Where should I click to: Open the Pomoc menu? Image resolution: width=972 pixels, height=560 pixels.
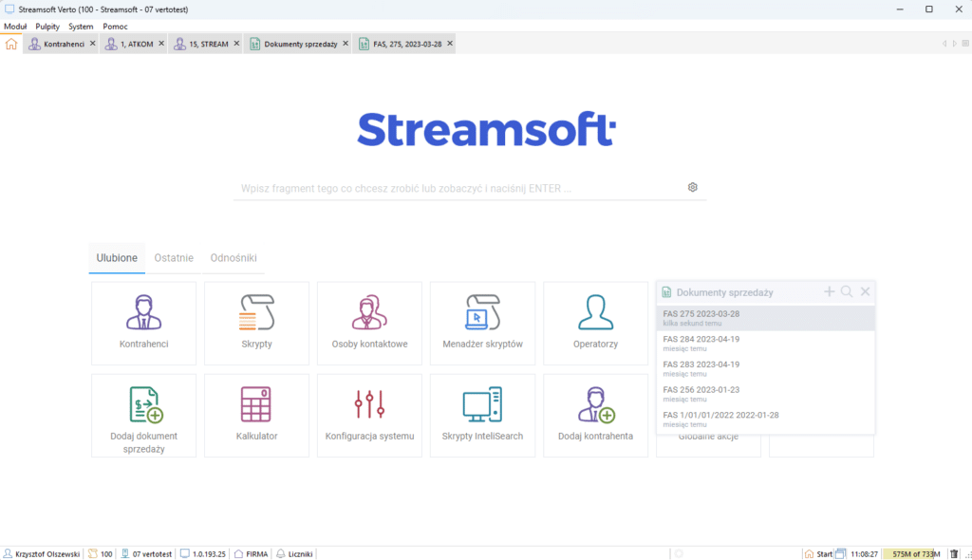pos(115,26)
